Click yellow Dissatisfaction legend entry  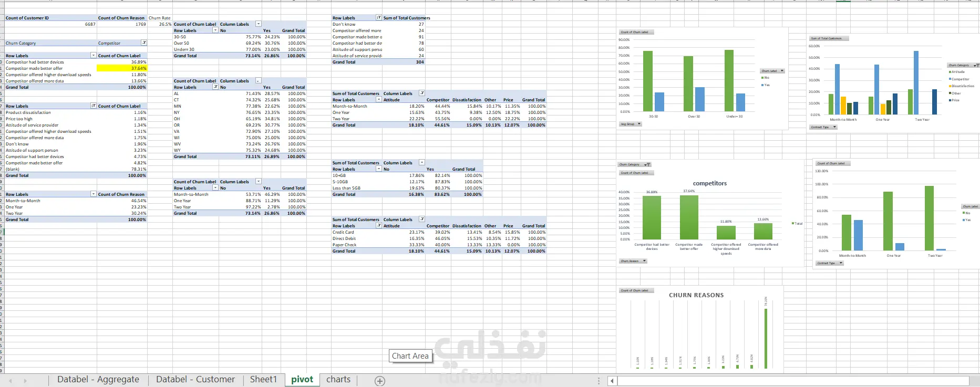pos(962,86)
